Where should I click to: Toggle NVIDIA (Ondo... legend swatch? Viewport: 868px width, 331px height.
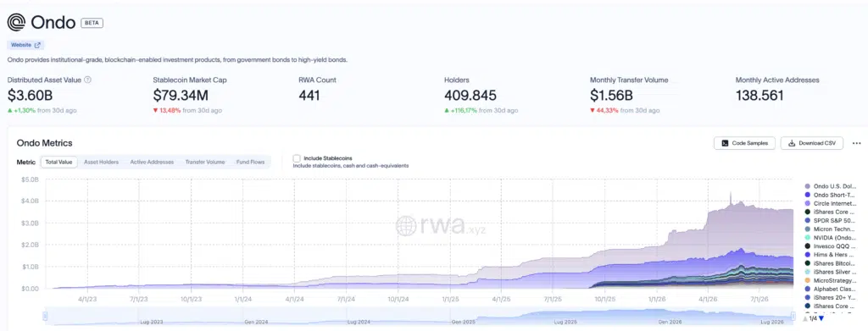tap(808, 238)
